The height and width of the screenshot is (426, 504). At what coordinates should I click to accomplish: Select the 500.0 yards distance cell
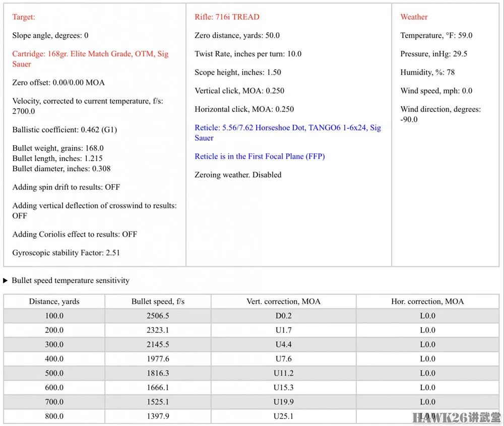(54, 373)
